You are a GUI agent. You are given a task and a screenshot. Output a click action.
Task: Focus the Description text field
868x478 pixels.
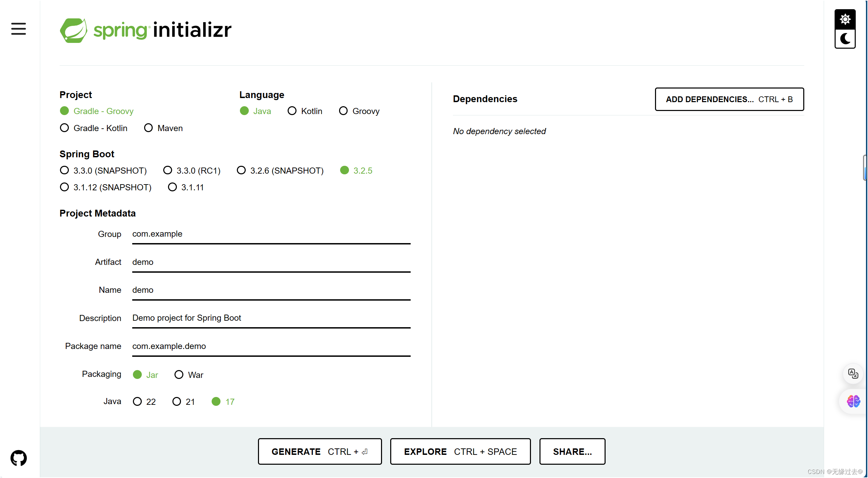[271, 318]
